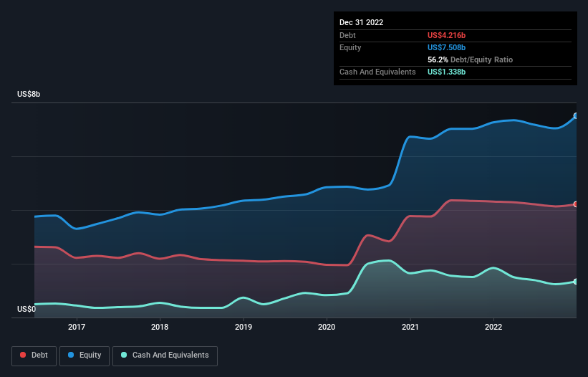This screenshot has height=377, width=588.
Task: Select the Cash endpoint marker on chart
Action: pos(576,282)
